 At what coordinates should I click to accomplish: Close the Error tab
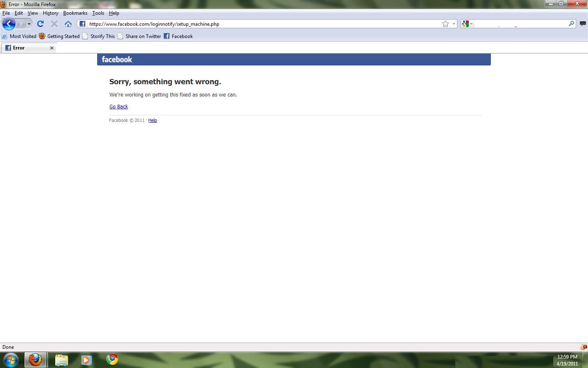(x=52, y=48)
